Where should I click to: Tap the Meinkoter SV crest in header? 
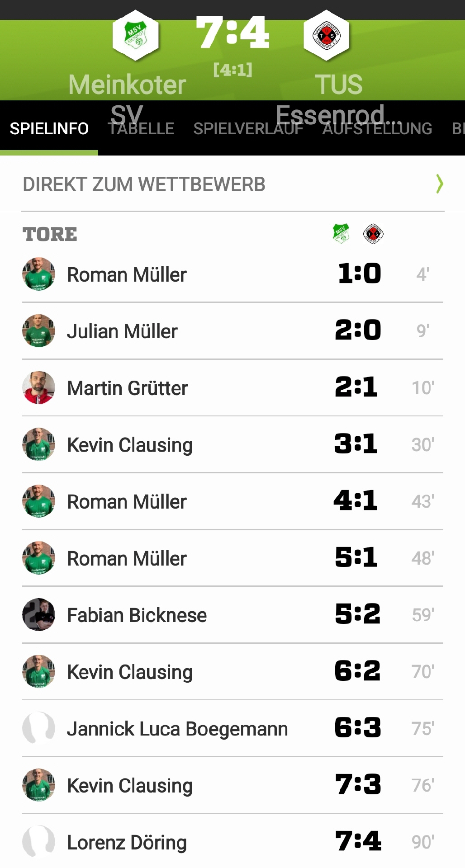[135, 36]
